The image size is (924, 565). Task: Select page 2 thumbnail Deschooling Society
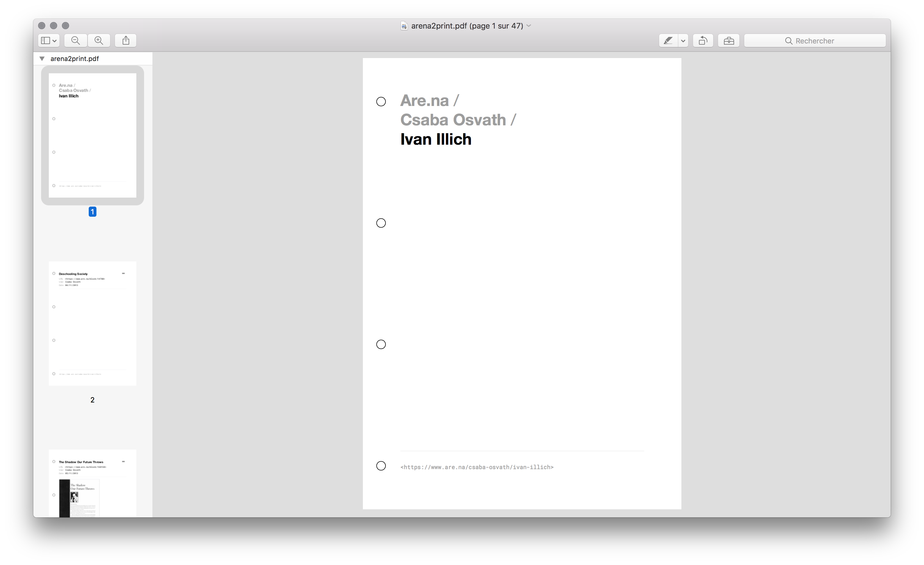pyautogui.click(x=93, y=324)
